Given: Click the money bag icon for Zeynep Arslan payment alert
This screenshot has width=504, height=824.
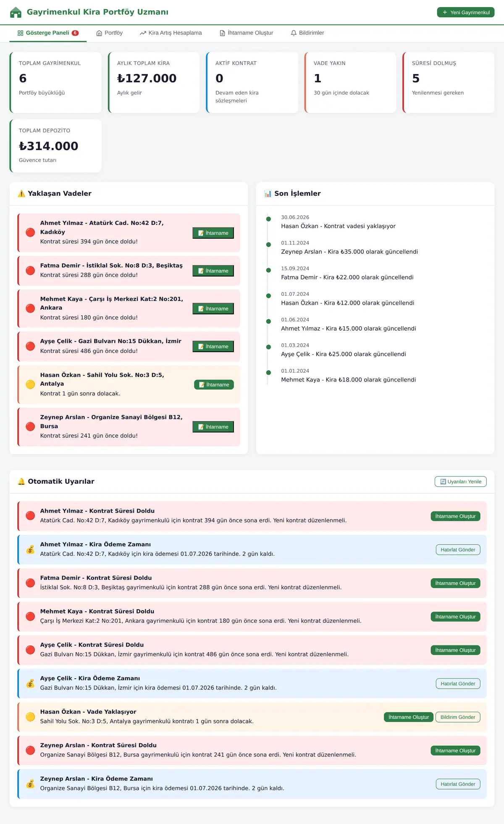Looking at the screenshot, I should pos(30,784).
